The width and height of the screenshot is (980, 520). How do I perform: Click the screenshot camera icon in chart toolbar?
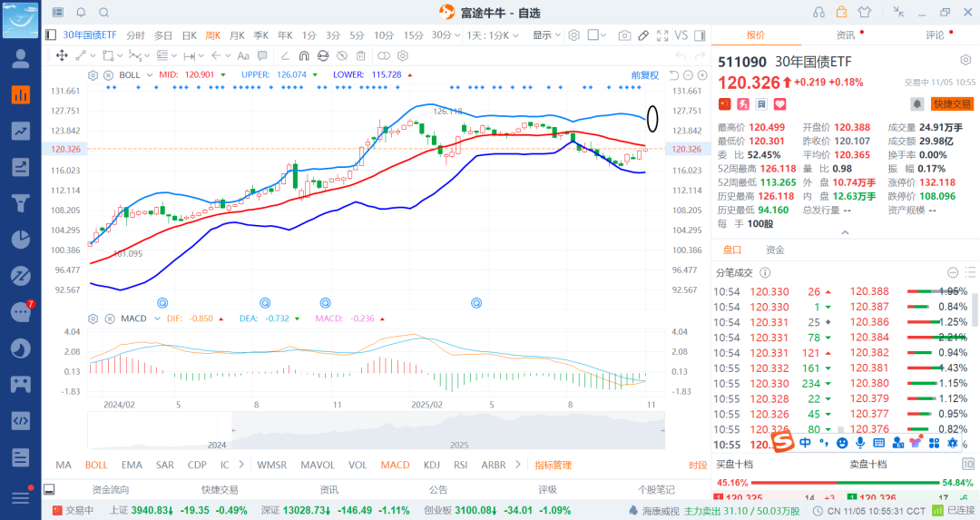click(x=624, y=35)
